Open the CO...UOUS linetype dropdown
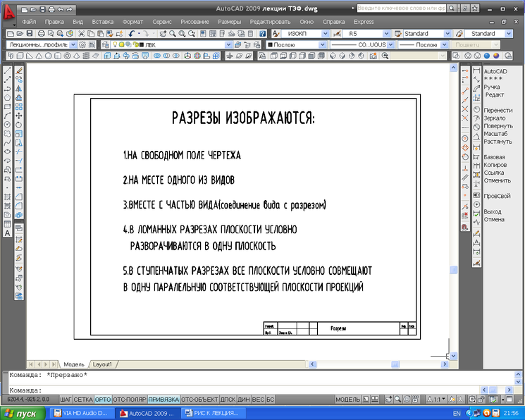The width and height of the screenshot is (525, 420). [x=390, y=44]
